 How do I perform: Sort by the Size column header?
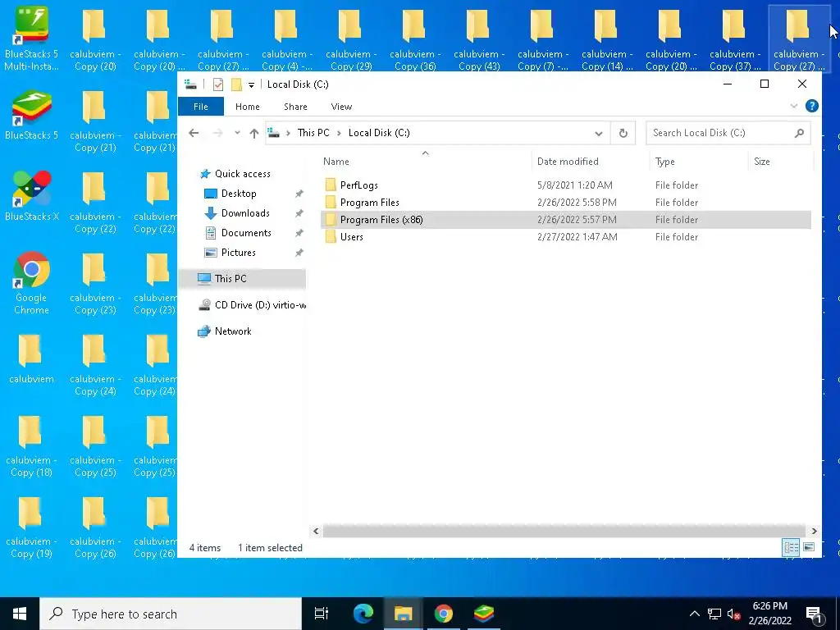pos(781,162)
